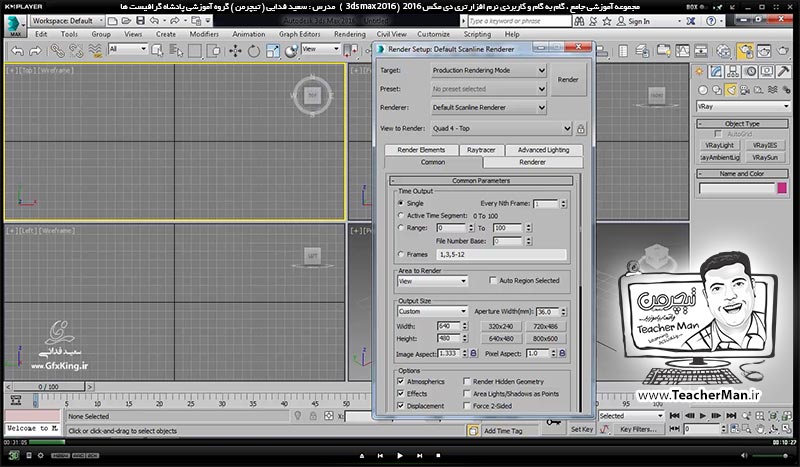Switch to the Renderer tab

click(x=533, y=162)
